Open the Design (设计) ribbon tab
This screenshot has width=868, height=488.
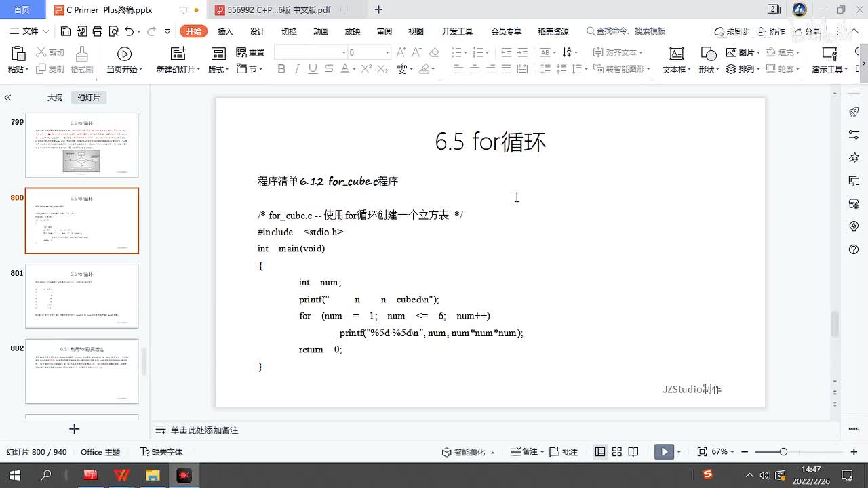[257, 31]
